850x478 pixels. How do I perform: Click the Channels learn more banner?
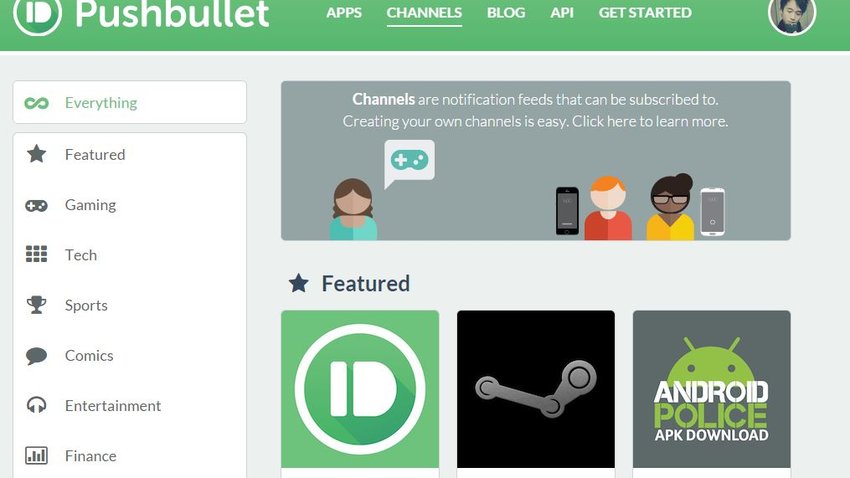click(x=536, y=160)
